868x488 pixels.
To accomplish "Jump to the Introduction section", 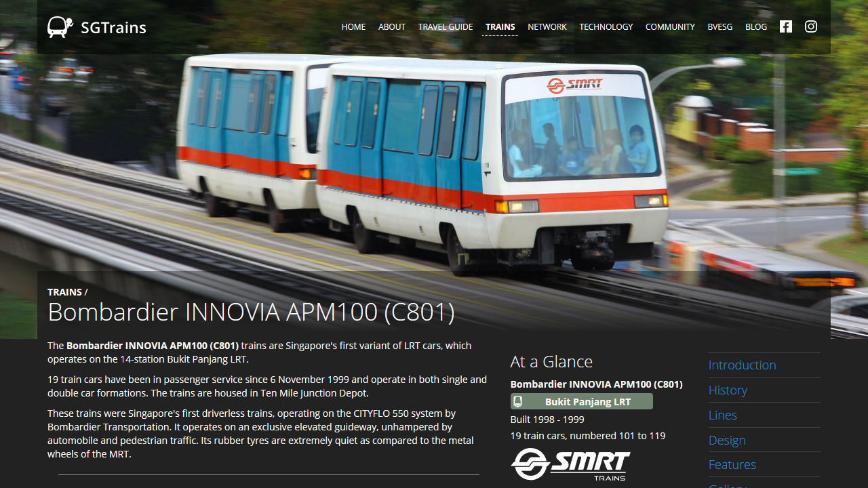I will click(742, 365).
